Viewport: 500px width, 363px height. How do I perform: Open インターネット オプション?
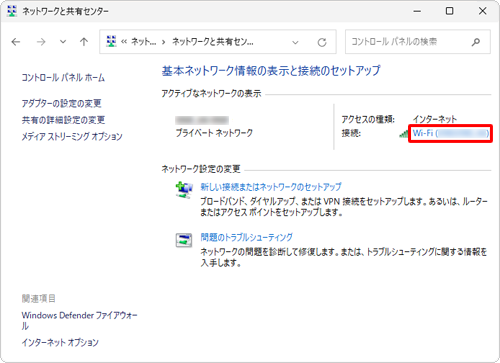coord(60,343)
